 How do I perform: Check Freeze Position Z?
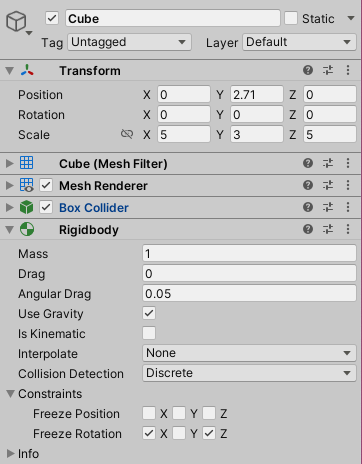point(209,413)
